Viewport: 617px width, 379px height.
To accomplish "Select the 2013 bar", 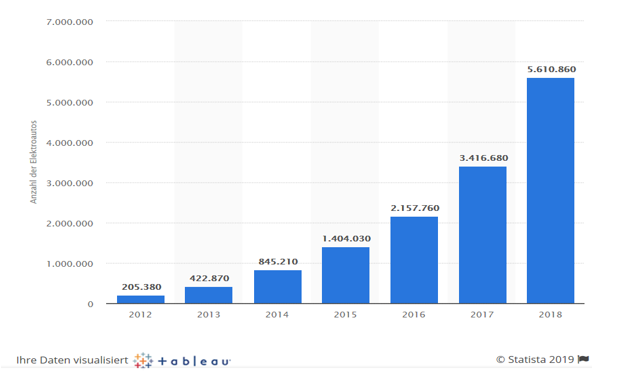I will tap(209, 295).
